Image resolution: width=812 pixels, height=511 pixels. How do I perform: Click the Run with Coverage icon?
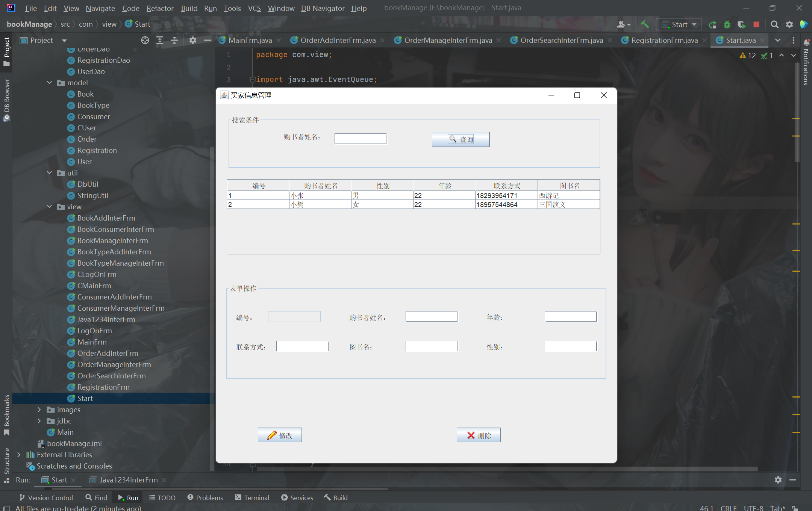tap(741, 24)
